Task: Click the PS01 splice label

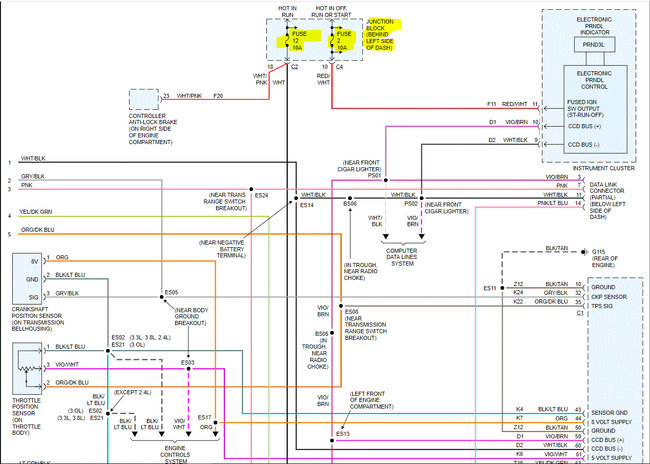Action: pyautogui.click(x=374, y=175)
